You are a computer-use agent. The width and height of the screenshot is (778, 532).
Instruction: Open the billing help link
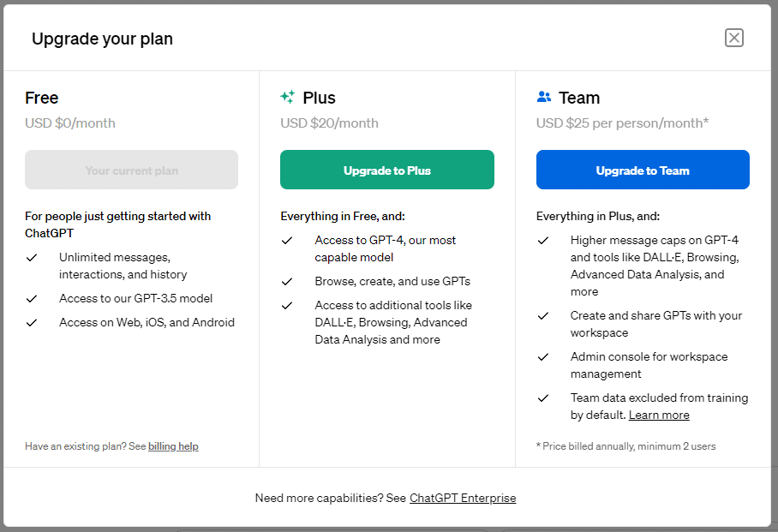(173, 446)
